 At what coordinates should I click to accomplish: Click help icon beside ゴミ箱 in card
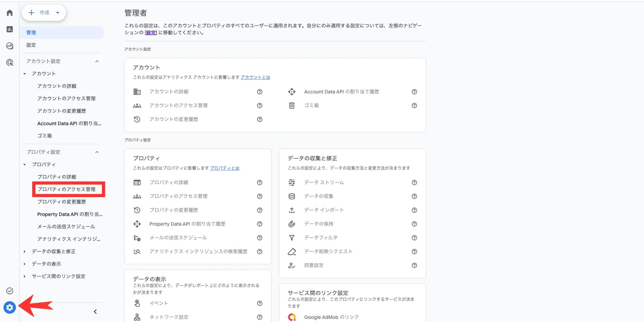(x=414, y=106)
